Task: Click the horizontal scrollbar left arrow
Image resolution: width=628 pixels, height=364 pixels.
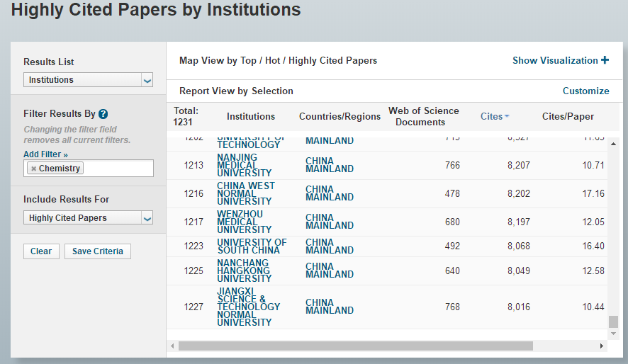Action: tap(172, 346)
